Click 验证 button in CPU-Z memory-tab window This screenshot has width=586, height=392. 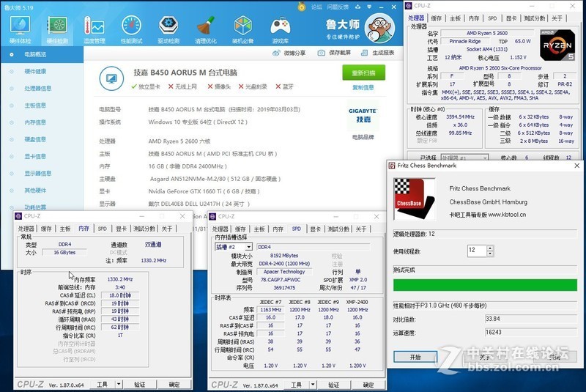[139, 384]
